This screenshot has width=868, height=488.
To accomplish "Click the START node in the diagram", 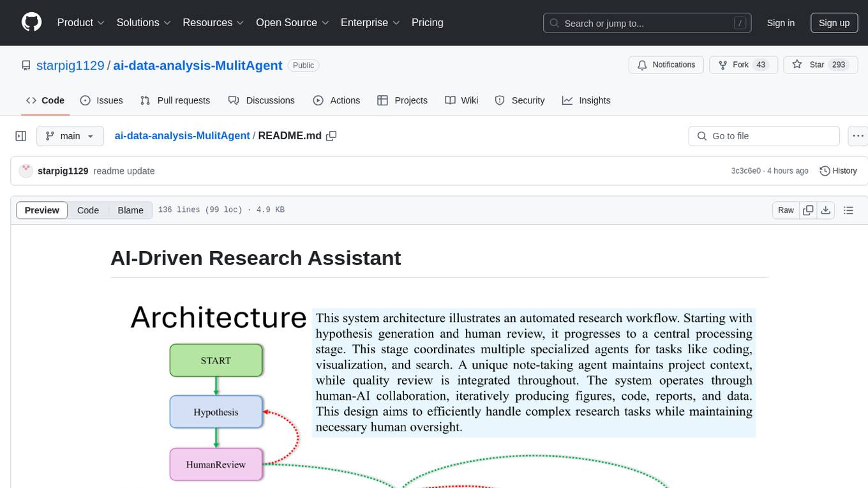I will (216, 360).
